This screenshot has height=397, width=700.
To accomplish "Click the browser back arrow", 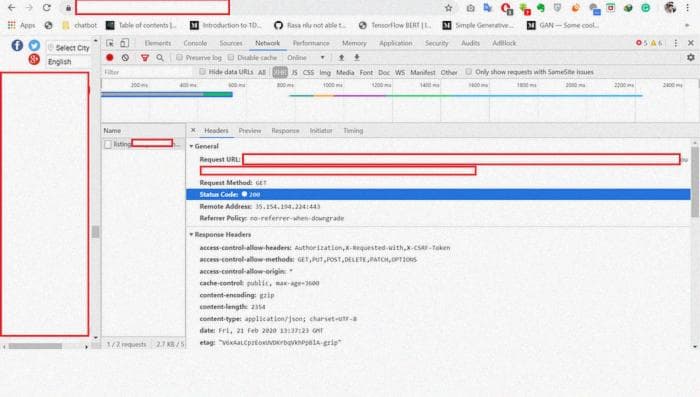I will [x=12, y=8].
